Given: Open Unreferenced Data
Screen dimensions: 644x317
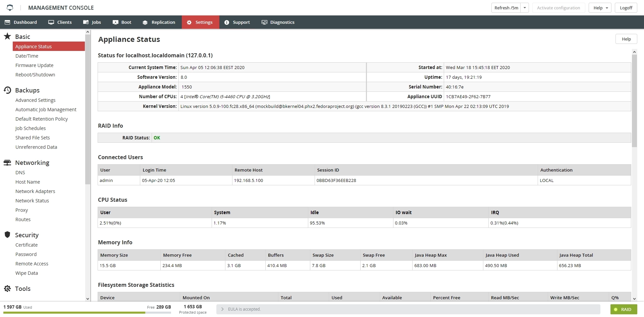Looking at the screenshot, I should click(36, 147).
